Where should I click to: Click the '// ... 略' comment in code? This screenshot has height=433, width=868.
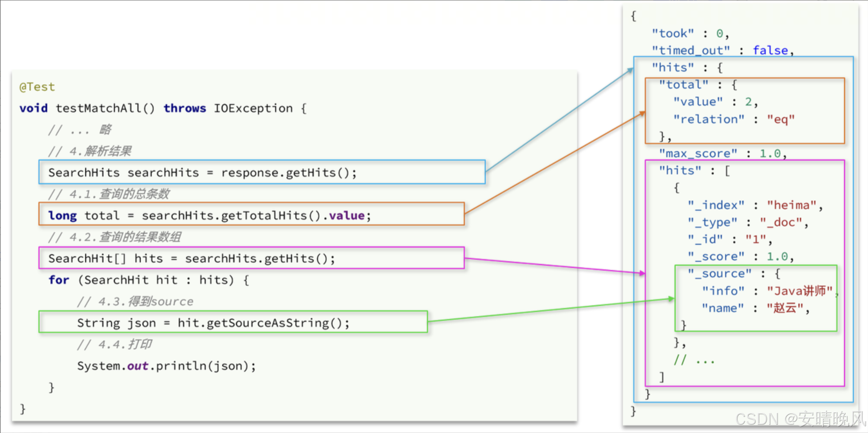pyautogui.click(x=80, y=130)
